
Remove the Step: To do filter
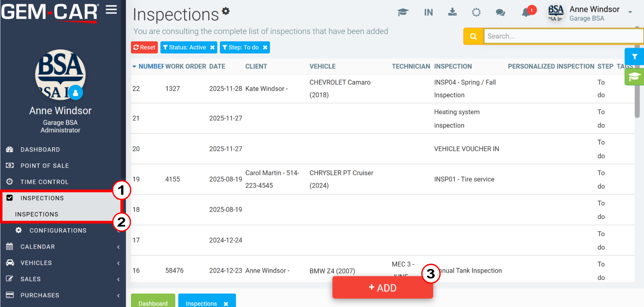(x=265, y=47)
